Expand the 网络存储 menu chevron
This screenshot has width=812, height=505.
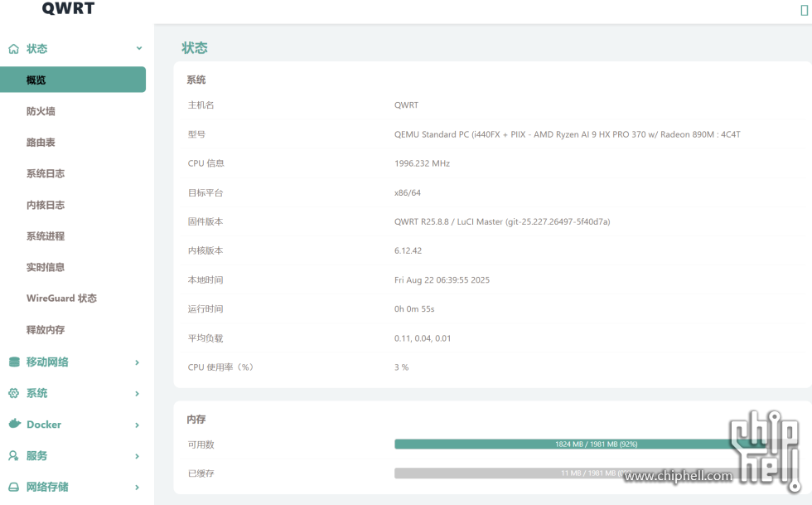click(x=138, y=488)
